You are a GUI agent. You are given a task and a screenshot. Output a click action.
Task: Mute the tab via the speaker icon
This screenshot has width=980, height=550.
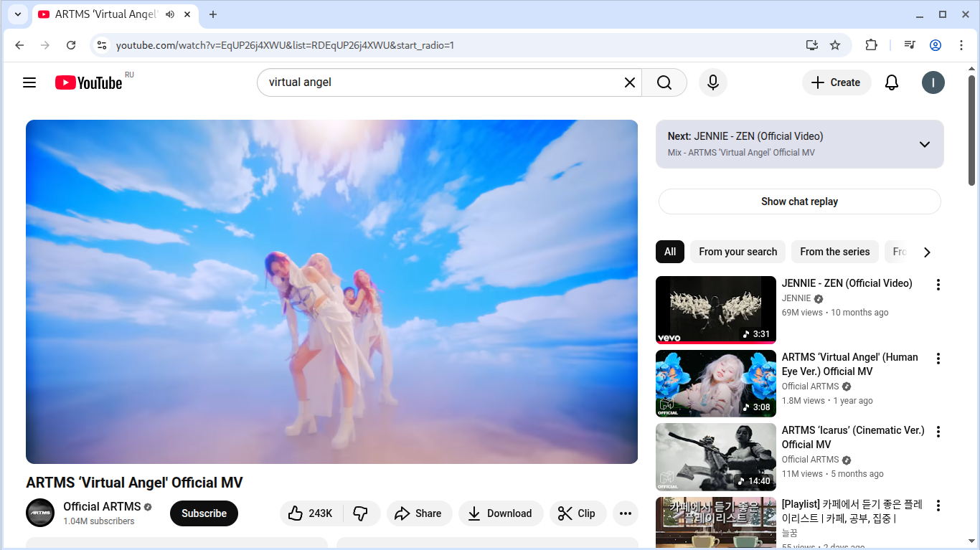(170, 14)
